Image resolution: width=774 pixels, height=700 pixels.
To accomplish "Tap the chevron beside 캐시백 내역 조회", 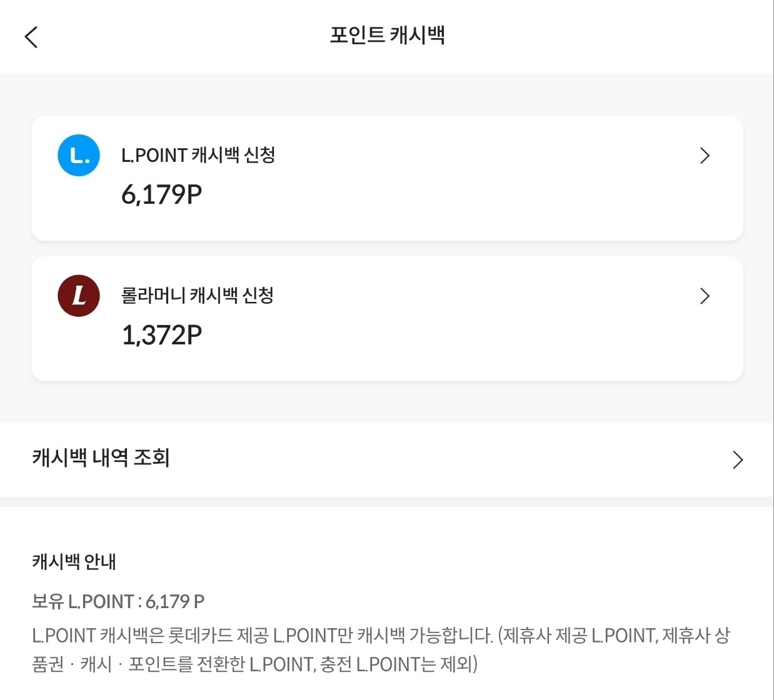I will coord(738,460).
